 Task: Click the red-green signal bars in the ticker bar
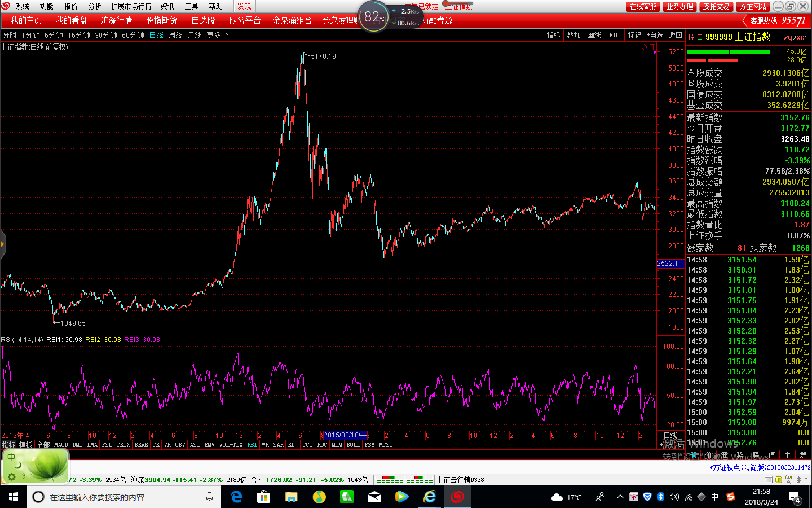pyautogui.click(x=404, y=480)
